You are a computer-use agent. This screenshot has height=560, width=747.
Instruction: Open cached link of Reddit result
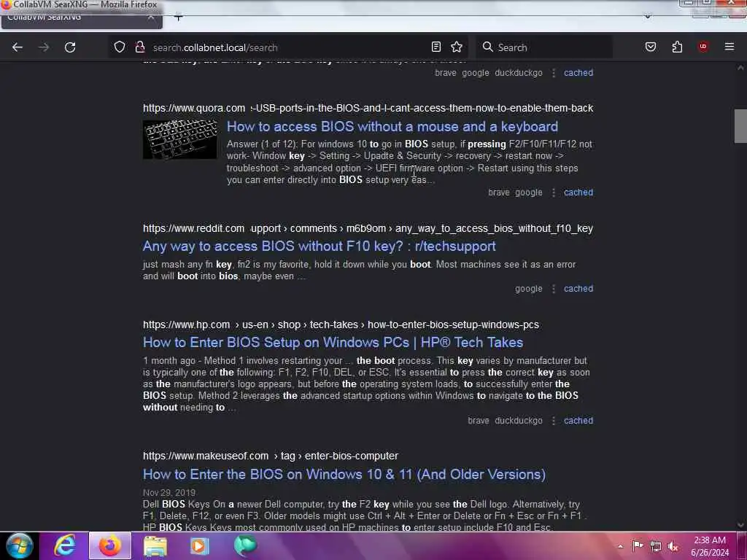[578, 289]
